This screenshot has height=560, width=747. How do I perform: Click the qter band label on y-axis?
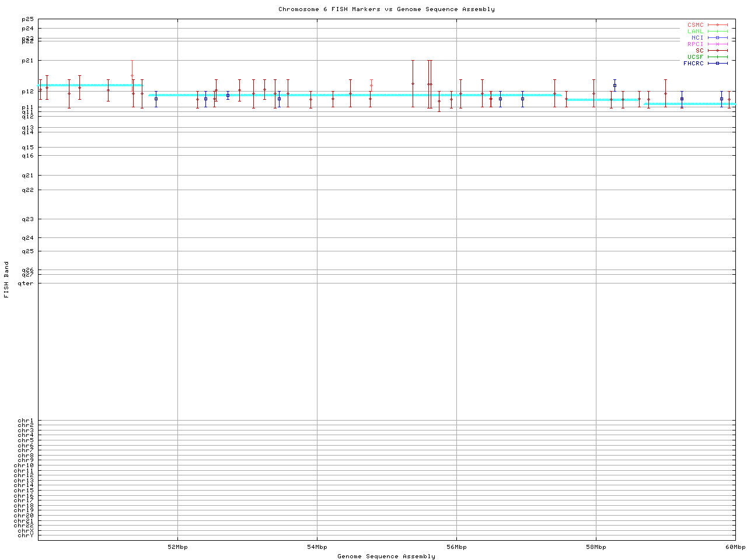click(x=26, y=283)
